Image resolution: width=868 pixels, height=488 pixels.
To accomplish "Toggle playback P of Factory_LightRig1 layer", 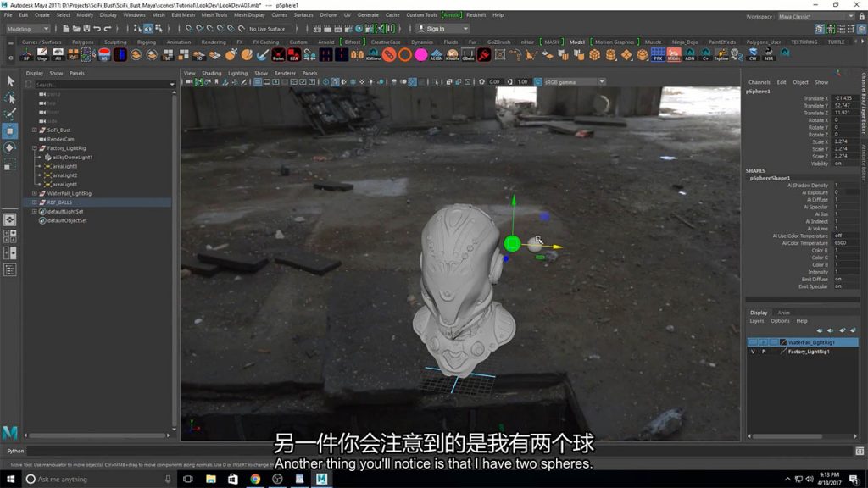I will coord(764,352).
